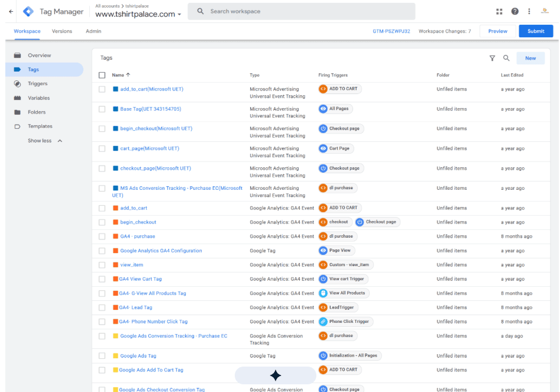Click the sparkle assistant floating button
Viewport: 560px width, 392px height.
coord(276,375)
